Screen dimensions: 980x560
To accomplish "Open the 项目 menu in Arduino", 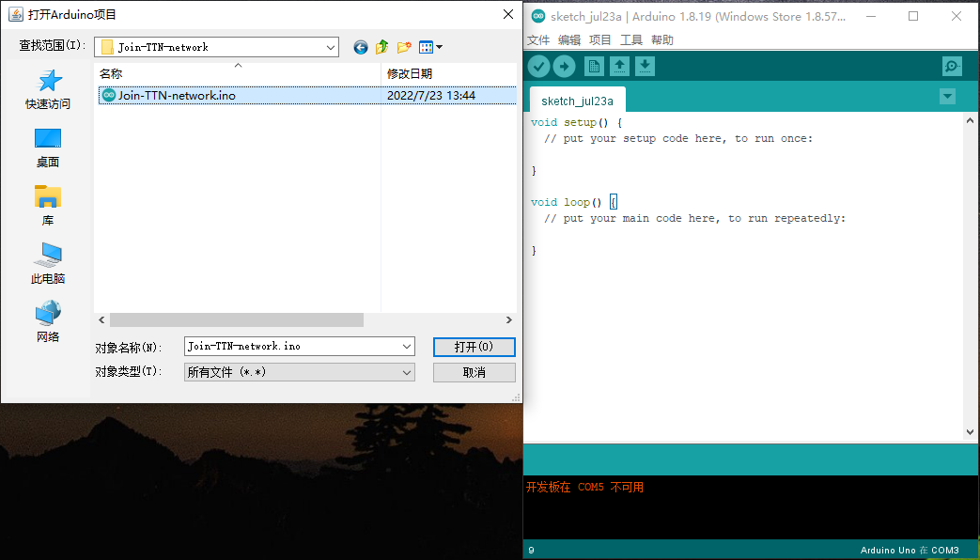I will tap(600, 40).
